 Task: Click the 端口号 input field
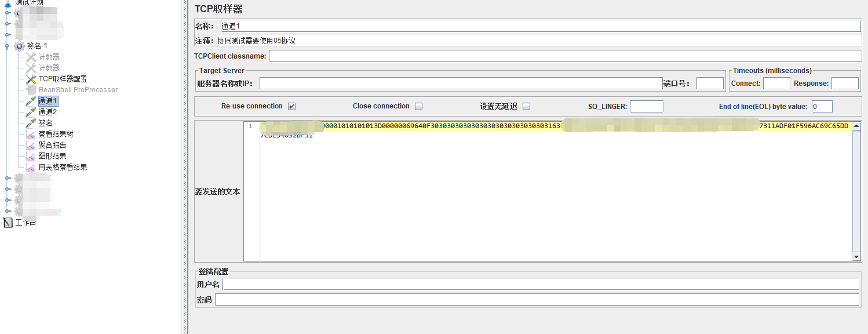[710, 83]
